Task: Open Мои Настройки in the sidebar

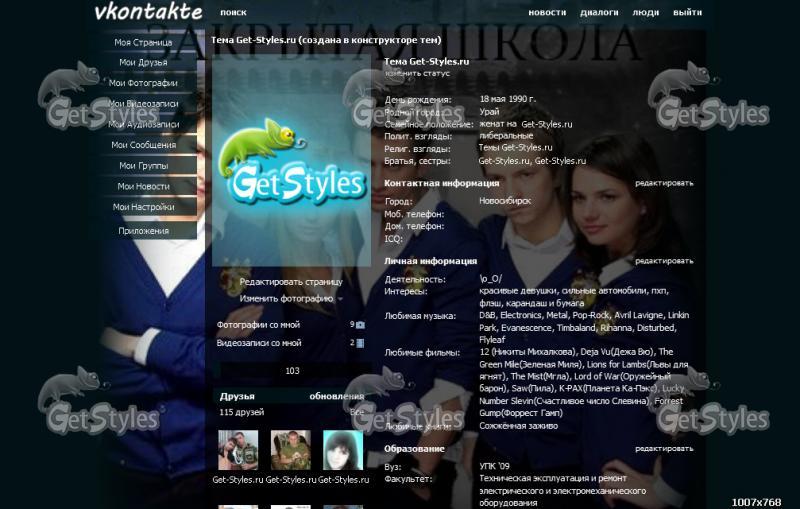Action: click(x=143, y=207)
